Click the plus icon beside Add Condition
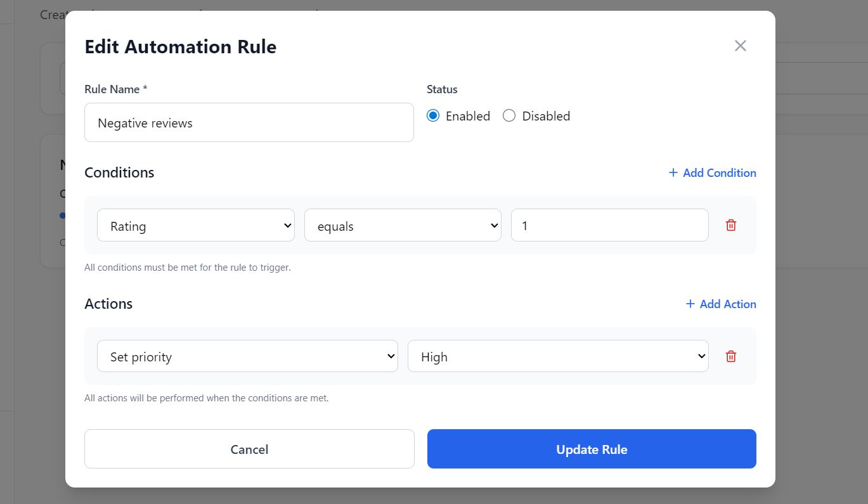Screen dimensions: 868x504 (x=673, y=172)
